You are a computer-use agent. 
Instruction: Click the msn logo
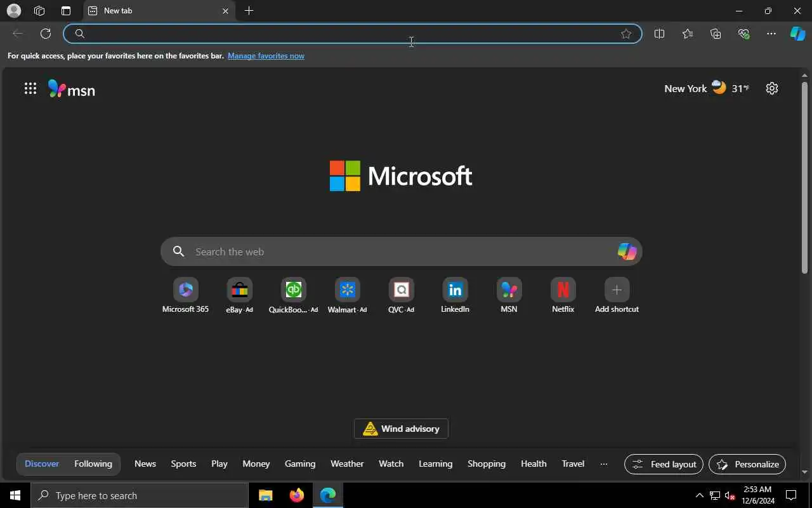(72, 89)
